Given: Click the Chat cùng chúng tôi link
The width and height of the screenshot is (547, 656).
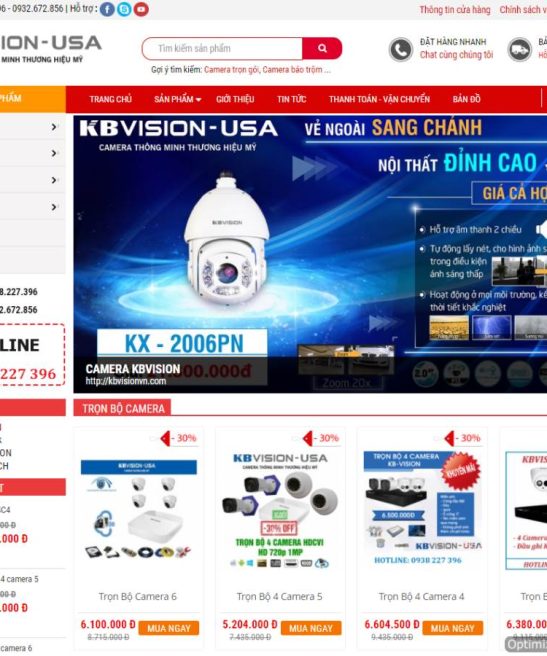Looking at the screenshot, I should (456, 55).
